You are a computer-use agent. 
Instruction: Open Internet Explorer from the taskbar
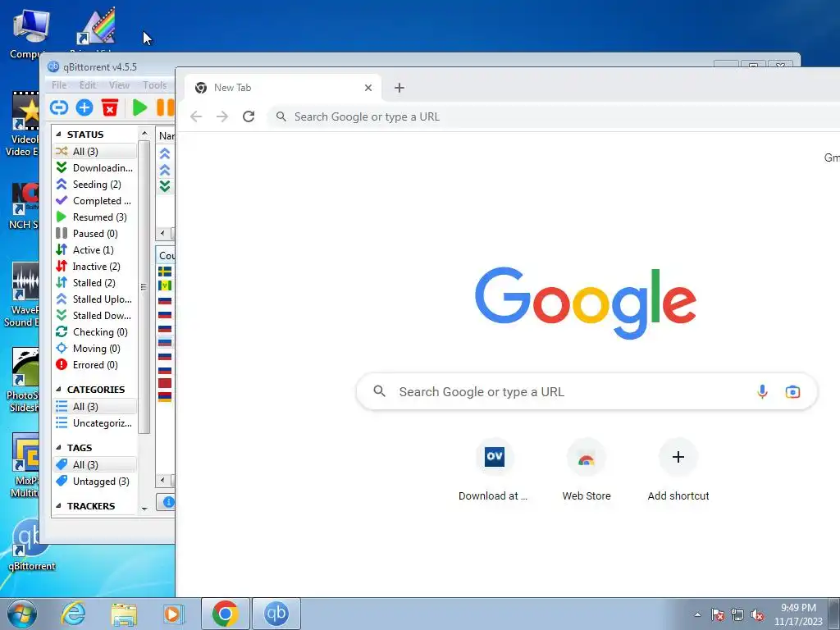coord(73,614)
